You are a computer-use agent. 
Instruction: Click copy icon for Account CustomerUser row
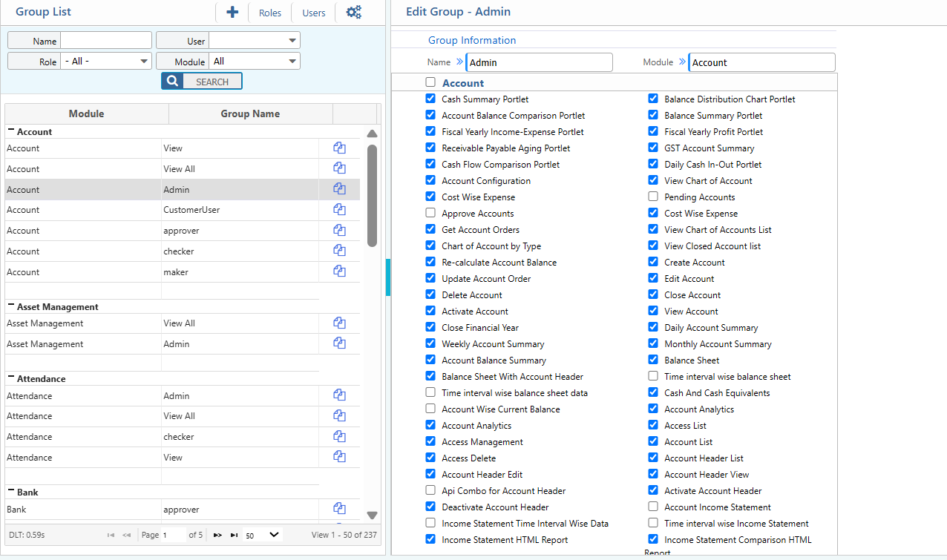340,209
